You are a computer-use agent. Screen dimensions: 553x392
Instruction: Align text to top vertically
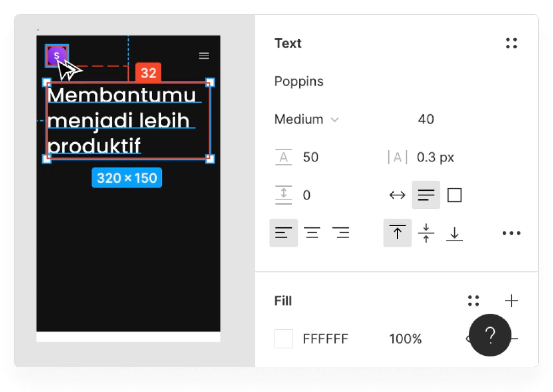coord(397,233)
